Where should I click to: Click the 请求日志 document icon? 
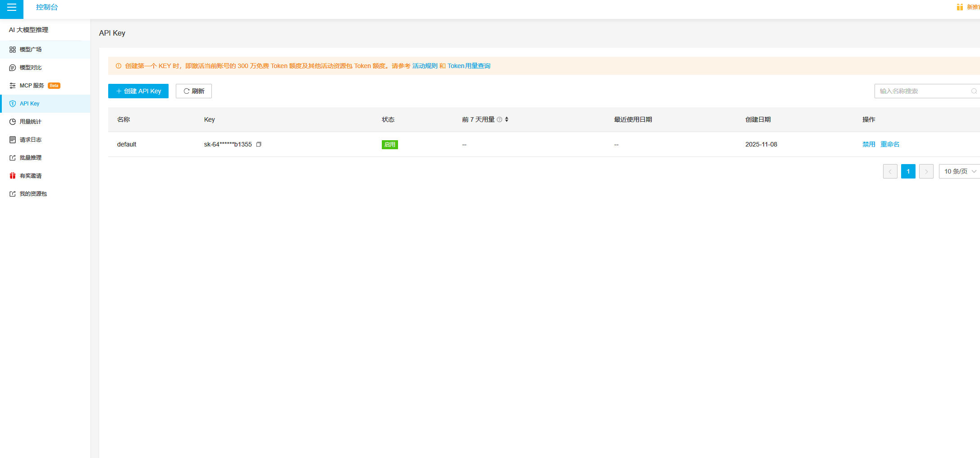pos(13,140)
